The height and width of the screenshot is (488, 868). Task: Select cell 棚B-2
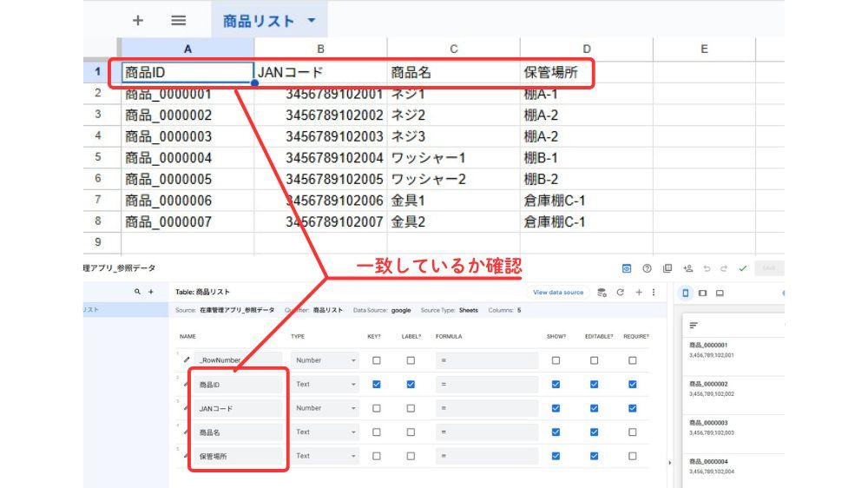click(x=586, y=179)
